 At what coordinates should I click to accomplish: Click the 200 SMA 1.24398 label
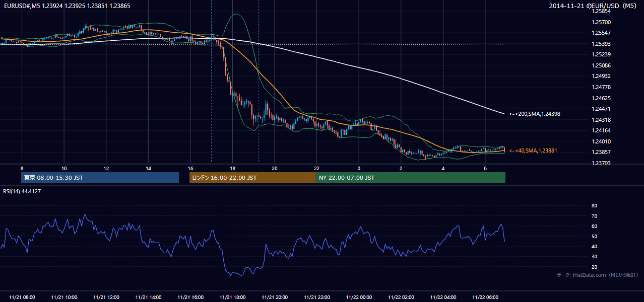(x=535, y=114)
